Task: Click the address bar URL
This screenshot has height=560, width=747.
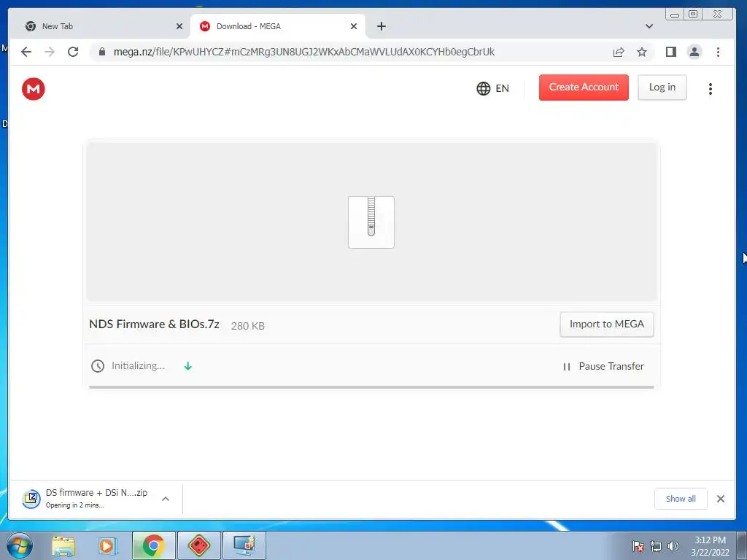Action: [304, 52]
